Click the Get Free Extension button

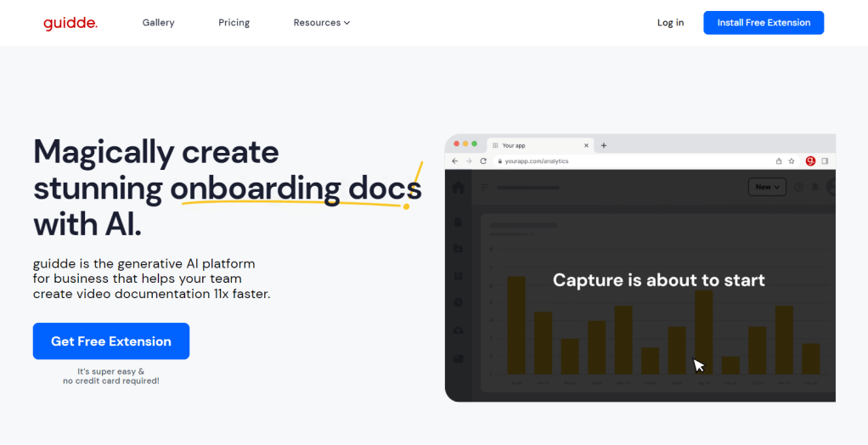click(111, 341)
